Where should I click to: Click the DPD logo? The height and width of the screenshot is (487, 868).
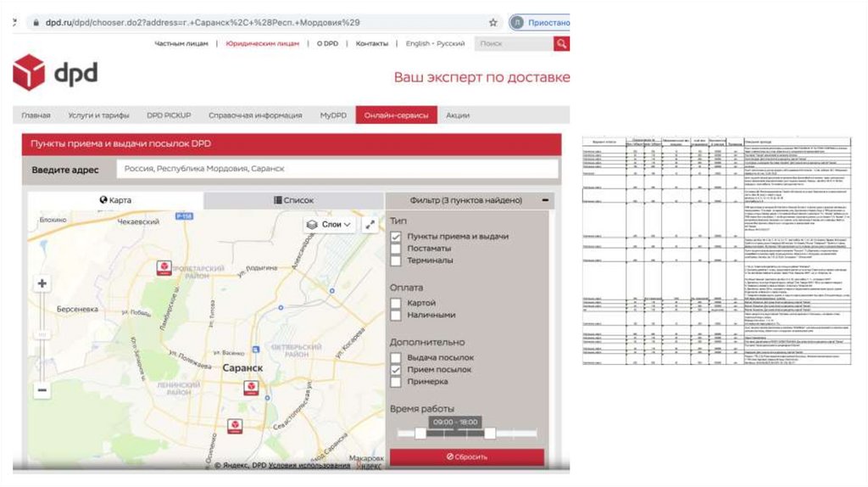(x=55, y=74)
